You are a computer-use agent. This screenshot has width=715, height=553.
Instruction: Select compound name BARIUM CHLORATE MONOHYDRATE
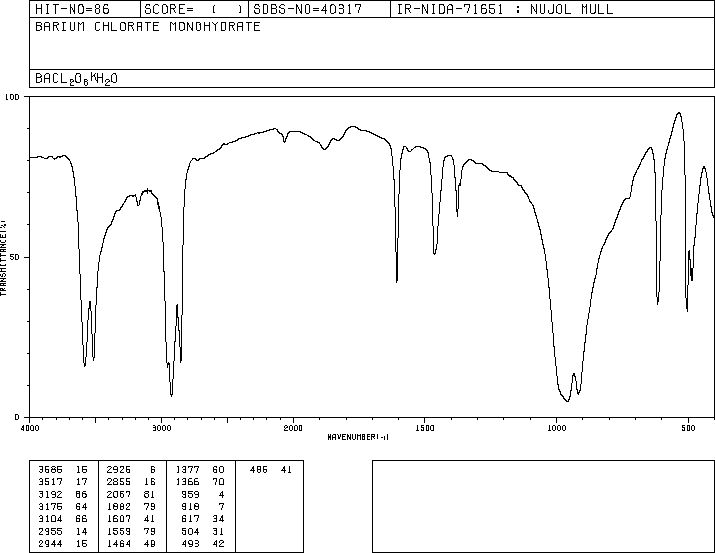(148, 27)
